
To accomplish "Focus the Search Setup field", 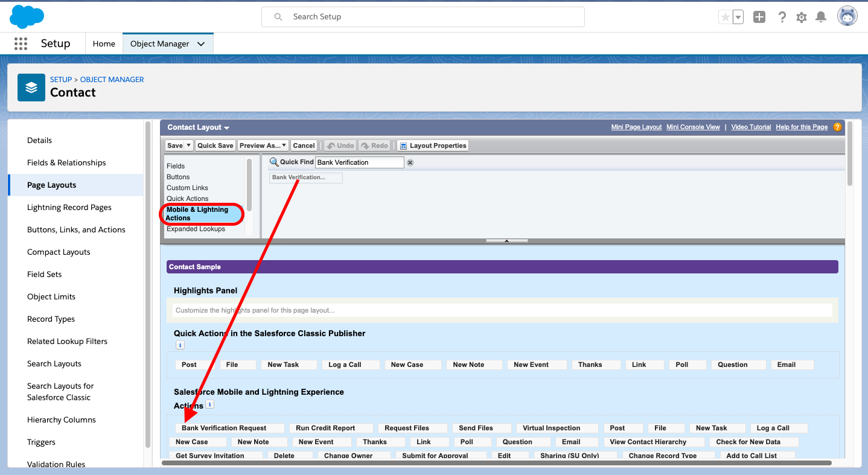I will coord(423,17).
